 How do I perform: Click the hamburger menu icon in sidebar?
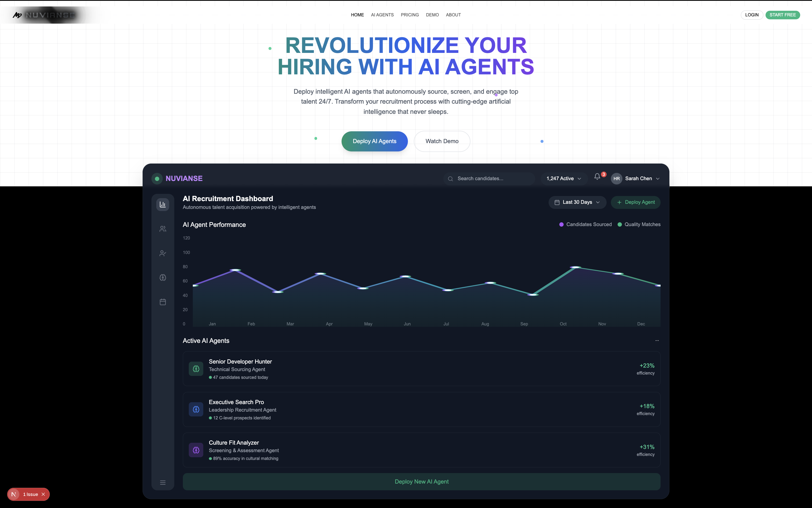163,482
